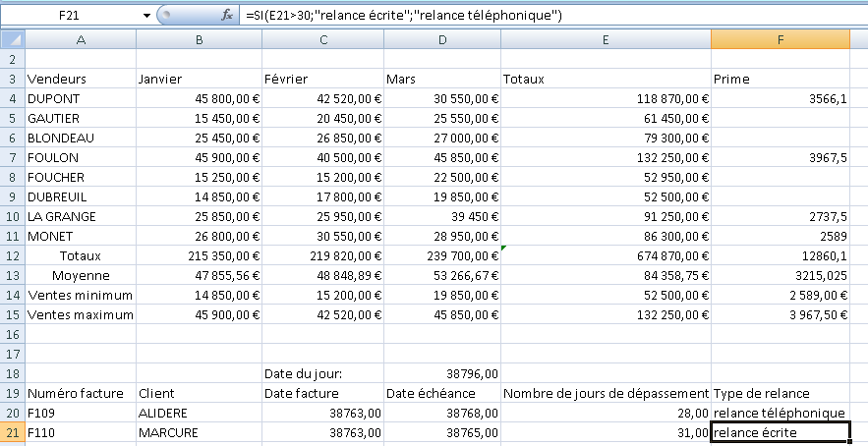Image resolution: width=868 pixels, height=446 pixels.
Task: Select the highlighted row 21 header
Action: tap(12, 432)
